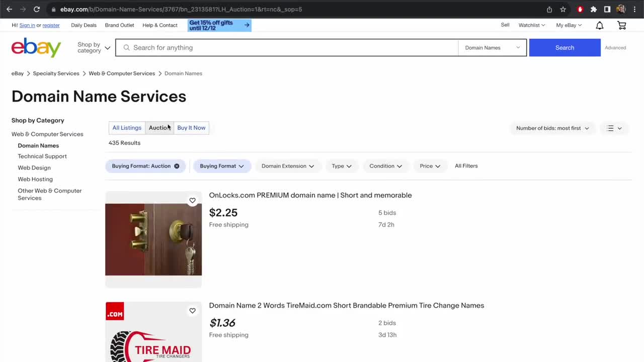Toggle watchlist heart on TireMaid.com listing
644x362 pixels.
192,311
